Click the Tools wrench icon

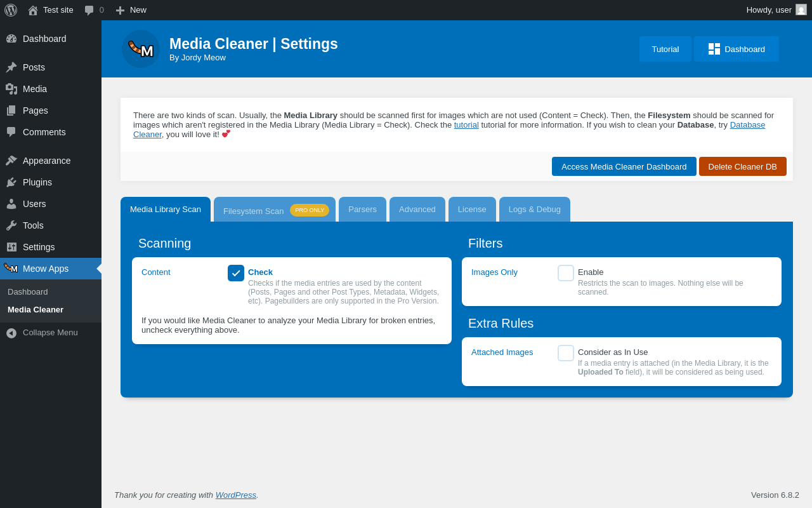click(x=11, y=225)
